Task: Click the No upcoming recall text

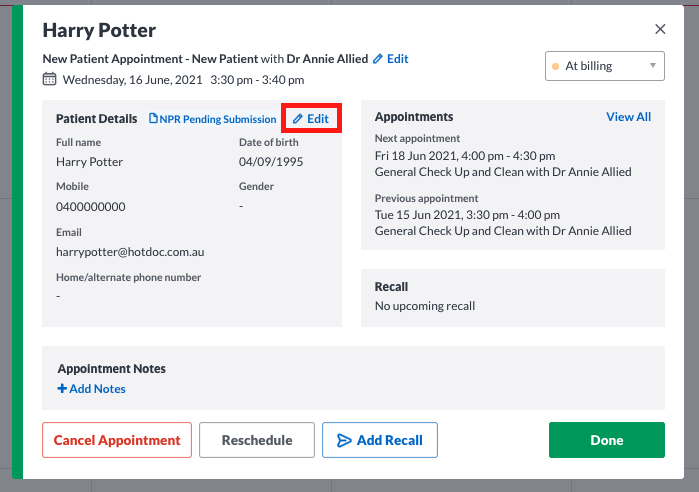Action: (x=425, y=306)
